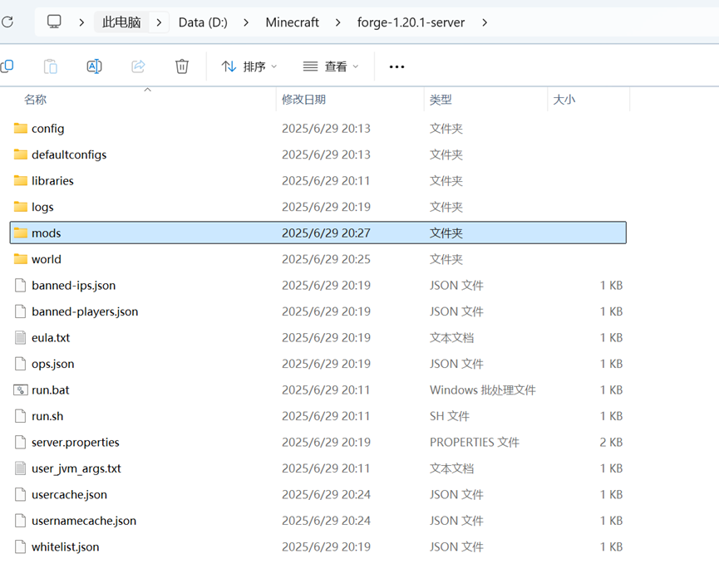Select the file name run.bat

coord(50,390)
